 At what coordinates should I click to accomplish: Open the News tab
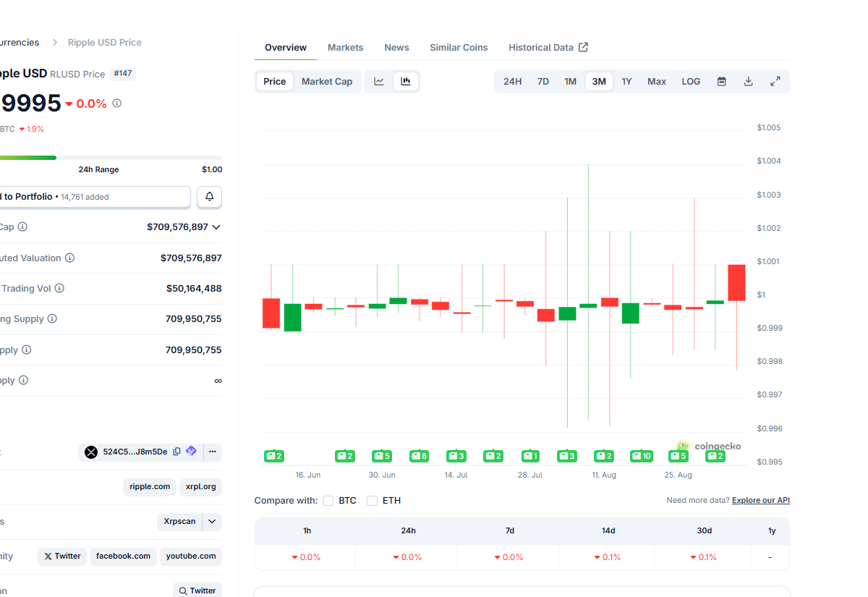coord(396,47)
